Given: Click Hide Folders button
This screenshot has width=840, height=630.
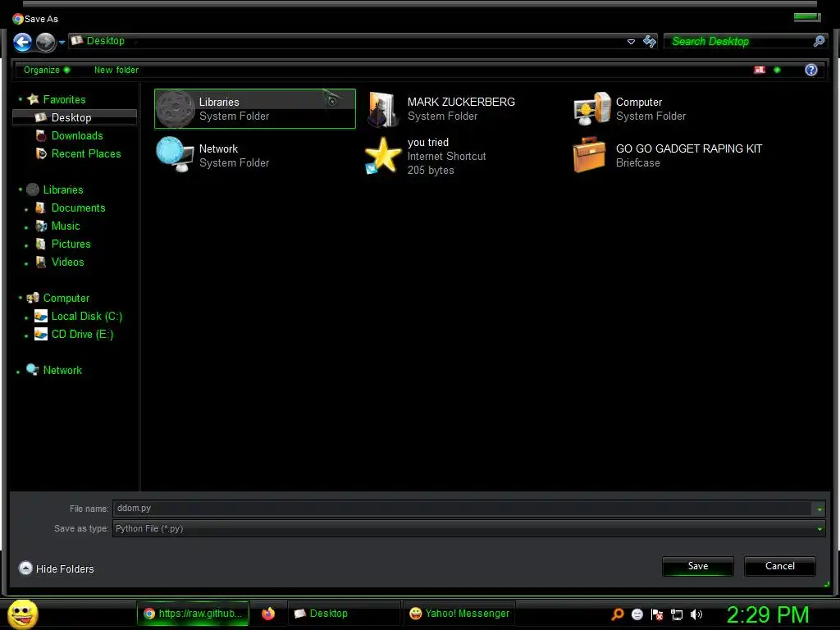Looking at the screenshot, I should pyautogui.click(x=57, y=568).
